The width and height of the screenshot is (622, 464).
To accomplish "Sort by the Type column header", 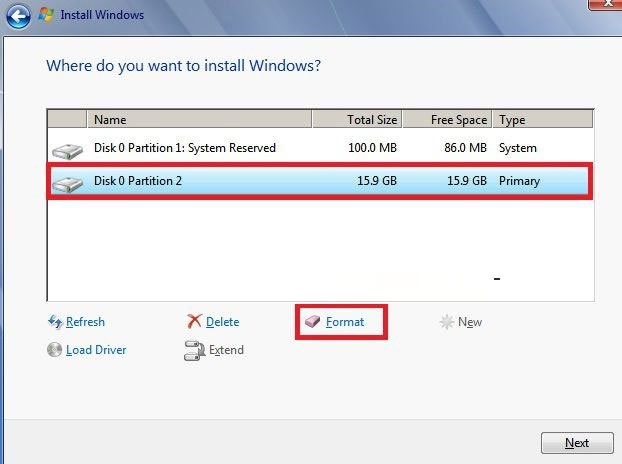I will (x=543, y=119).
